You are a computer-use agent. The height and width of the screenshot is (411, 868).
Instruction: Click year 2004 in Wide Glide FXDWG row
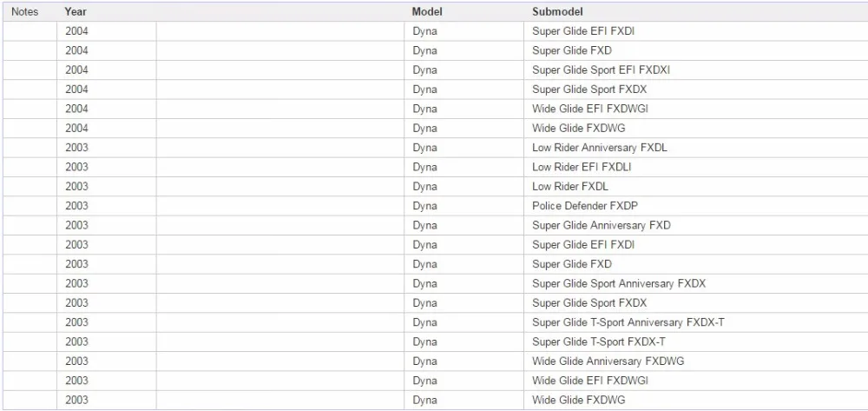(x=76, y=128)
